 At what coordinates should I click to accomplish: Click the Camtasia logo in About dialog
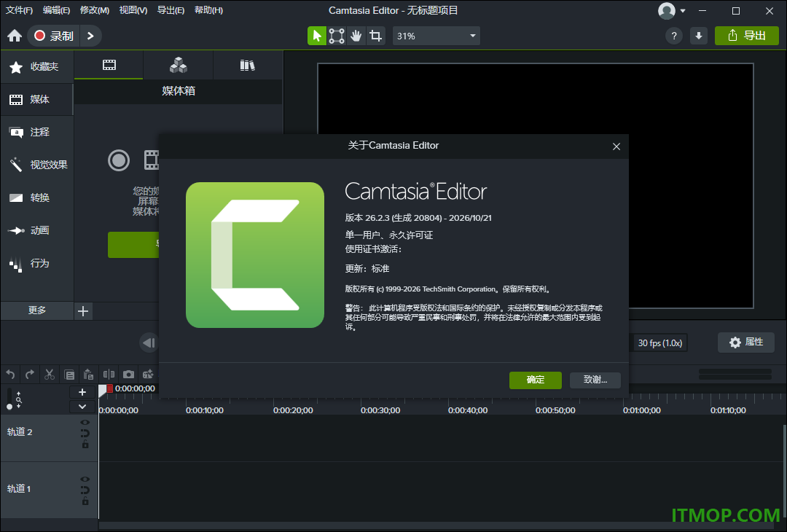(255, 255)
